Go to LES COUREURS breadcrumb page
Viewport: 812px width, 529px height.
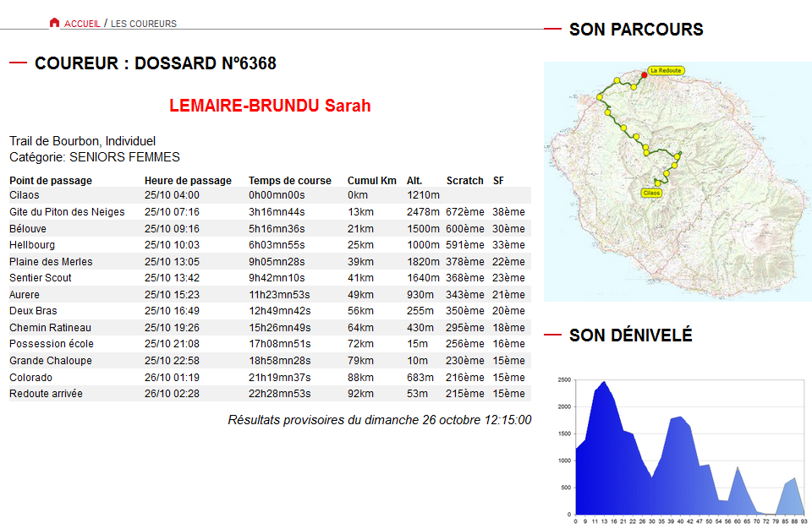point(144,24)
